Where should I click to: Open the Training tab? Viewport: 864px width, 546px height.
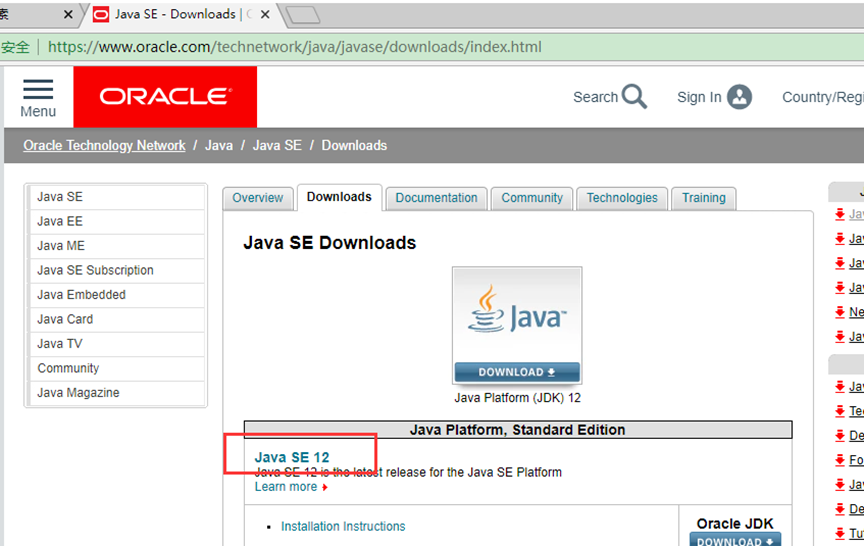(704, 198)
